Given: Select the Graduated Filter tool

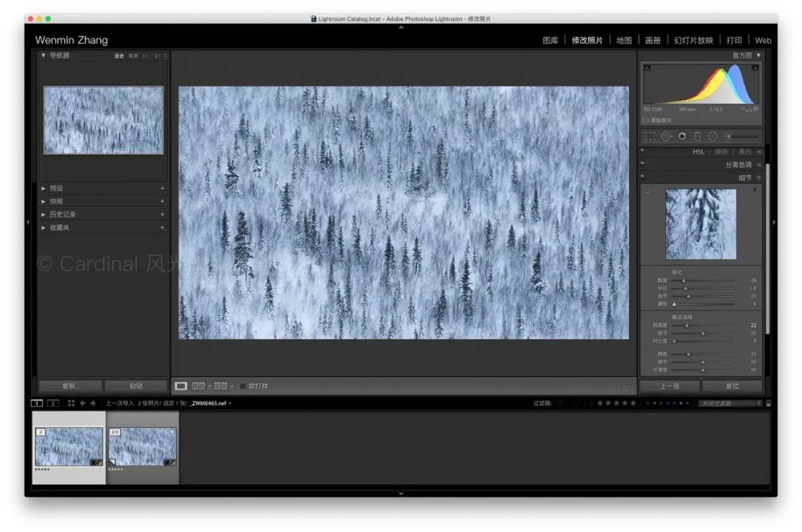Looking at the screenshot, I should click(x=697, y=137).
